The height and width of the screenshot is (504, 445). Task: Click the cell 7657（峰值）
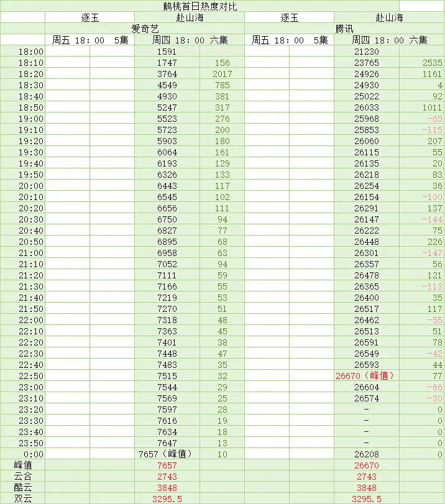click(x=165, y=454)
